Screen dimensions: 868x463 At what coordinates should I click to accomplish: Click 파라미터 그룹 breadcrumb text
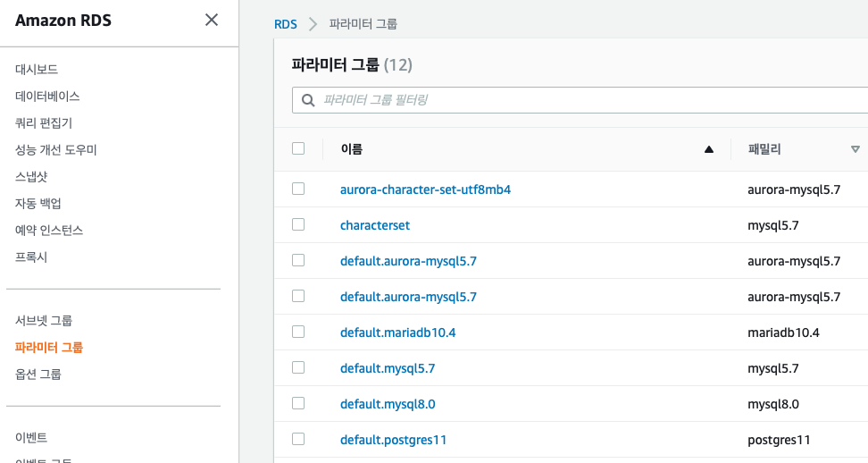click(363, 24)
